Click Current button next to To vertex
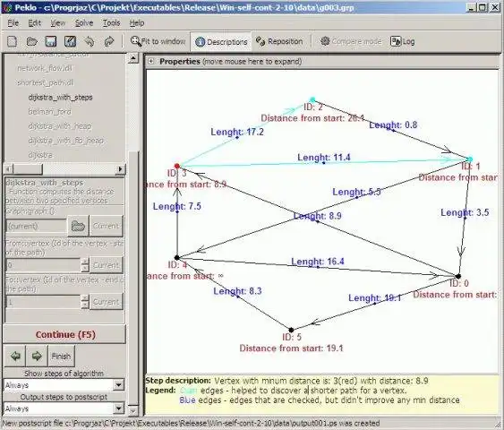Screen dimensions: 504x430 click(106, 302)
